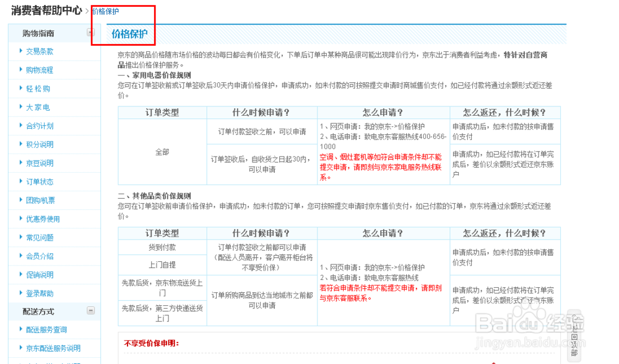Click the 客户离开柜台将不享受价保 cell
Image resolution: width=619 pixels, height=364 pixels.
click(x=262, y=258)
